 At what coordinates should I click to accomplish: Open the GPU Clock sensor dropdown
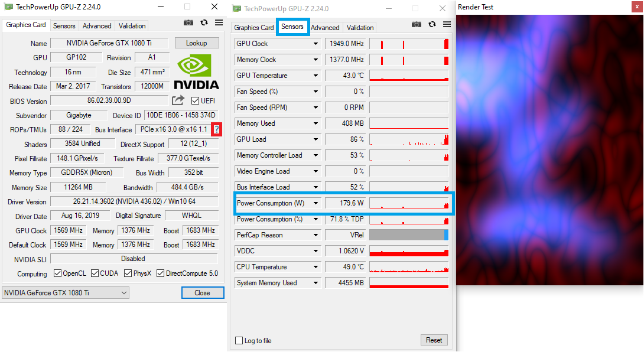point(316,44)
